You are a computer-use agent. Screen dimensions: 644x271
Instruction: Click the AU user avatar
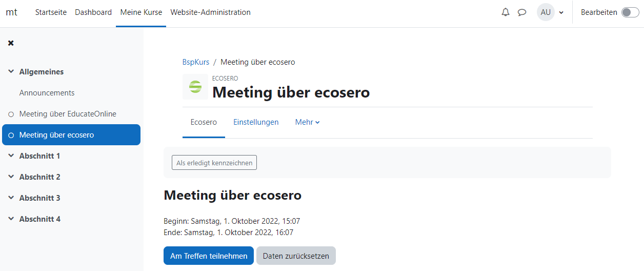click(546, 12)
